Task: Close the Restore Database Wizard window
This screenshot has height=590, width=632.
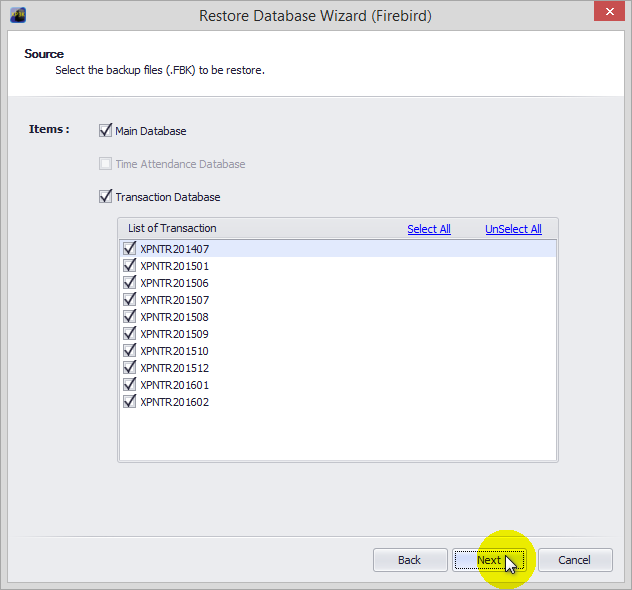Action: pyautogui.click(x=605, y=14)
